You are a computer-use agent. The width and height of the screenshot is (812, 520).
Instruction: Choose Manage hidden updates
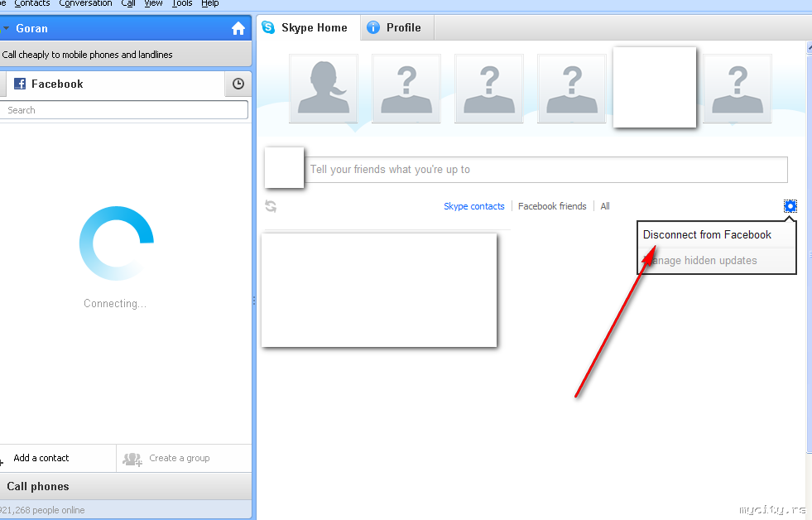[717, 261]
